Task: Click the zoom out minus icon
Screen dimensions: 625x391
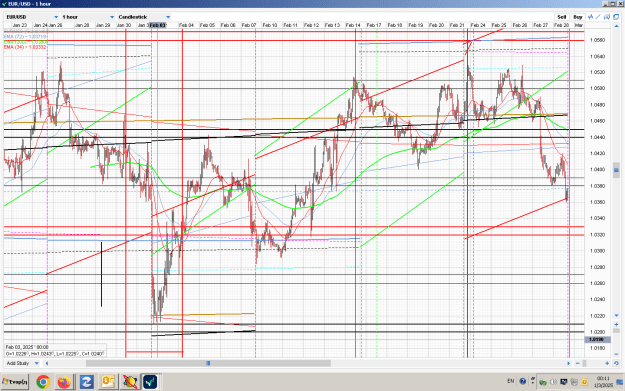Action: click(578, 363)
